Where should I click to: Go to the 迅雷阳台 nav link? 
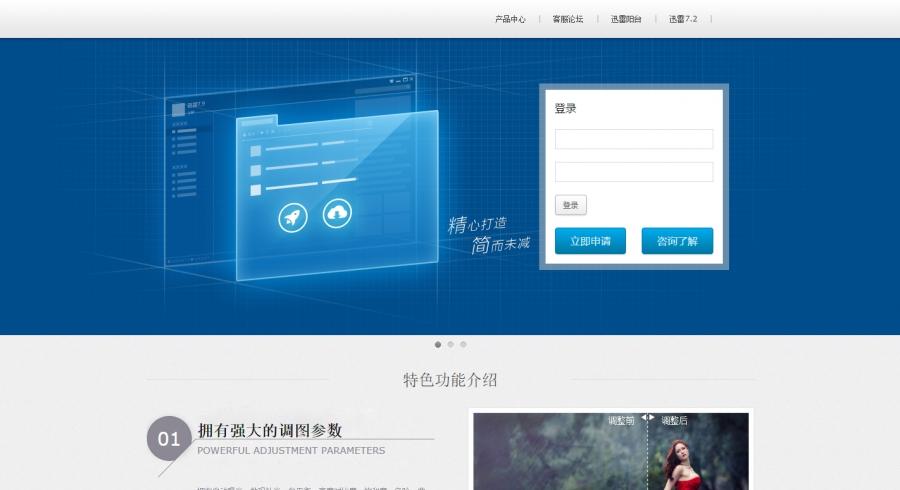pos(626,19)
